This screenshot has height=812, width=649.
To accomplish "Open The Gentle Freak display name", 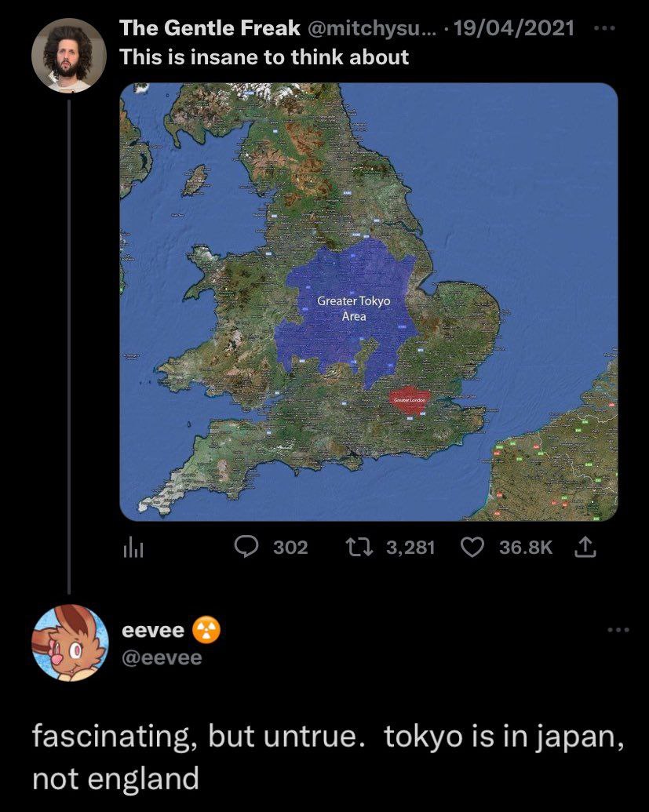I will pyautogui.click(x=210, y=29).
